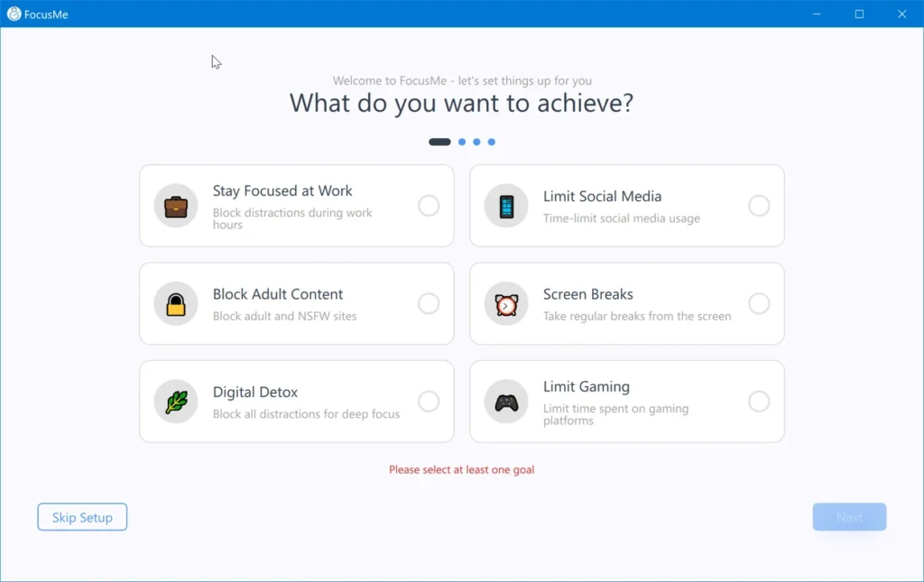This screenshot has height=582, width=924.
Task: Click the phone icon for Limit Social Media
Action: tap(506, 206)
